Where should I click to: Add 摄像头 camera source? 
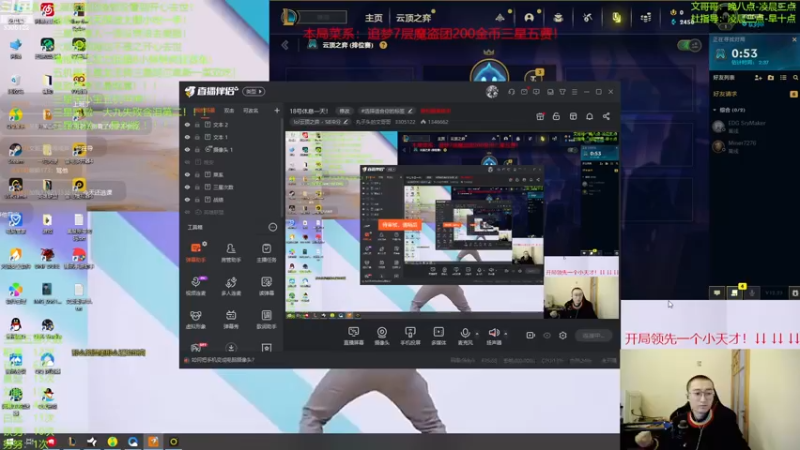[x=382, y=336]
